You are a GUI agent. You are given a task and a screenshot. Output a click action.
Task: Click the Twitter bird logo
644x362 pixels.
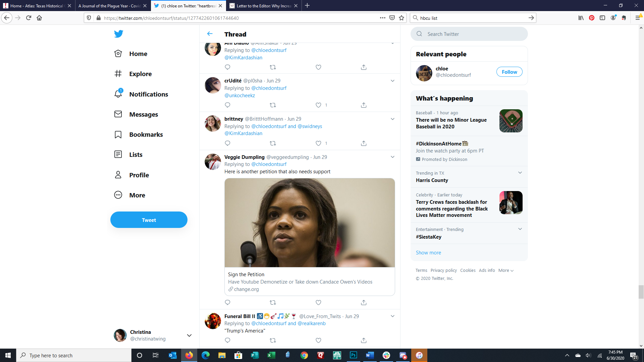pyautogui.click(x=118, y=34)
